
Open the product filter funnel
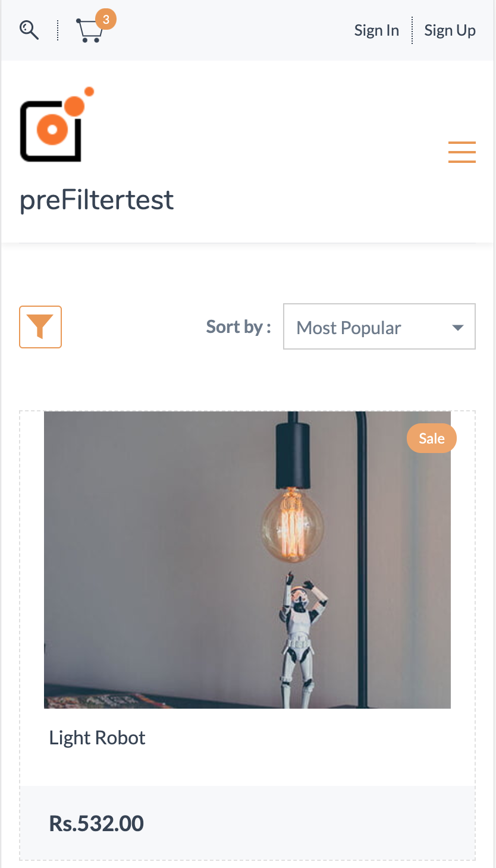[x=40, y=327]
